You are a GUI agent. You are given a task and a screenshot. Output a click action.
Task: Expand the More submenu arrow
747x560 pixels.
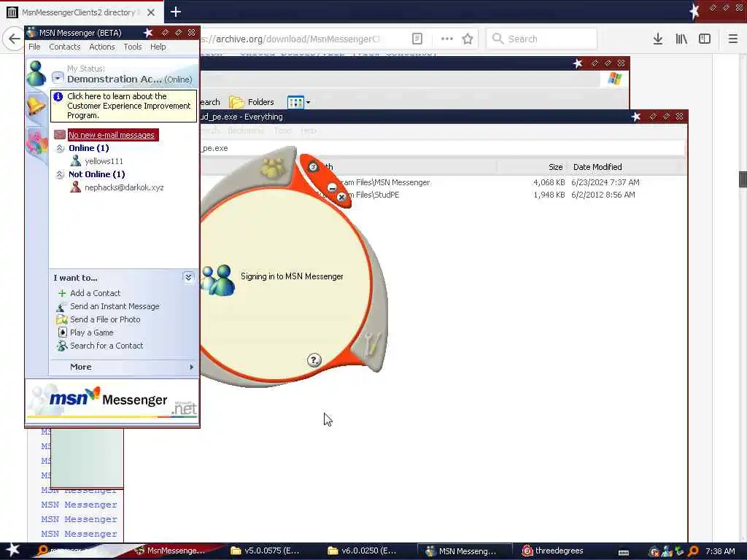(x=192, y=367)
